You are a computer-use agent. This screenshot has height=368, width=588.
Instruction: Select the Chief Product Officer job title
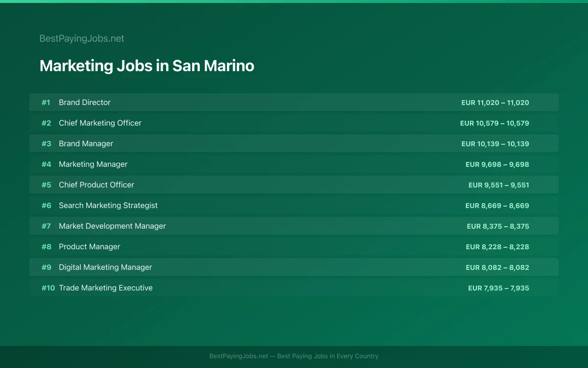pos(97,185)
